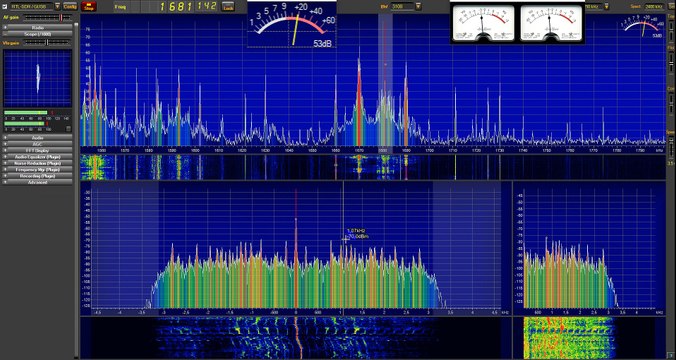Expand the Radio panel
The width and height of the screenshot is (676, 360).
pyautogui.click(x=38, y=27)
